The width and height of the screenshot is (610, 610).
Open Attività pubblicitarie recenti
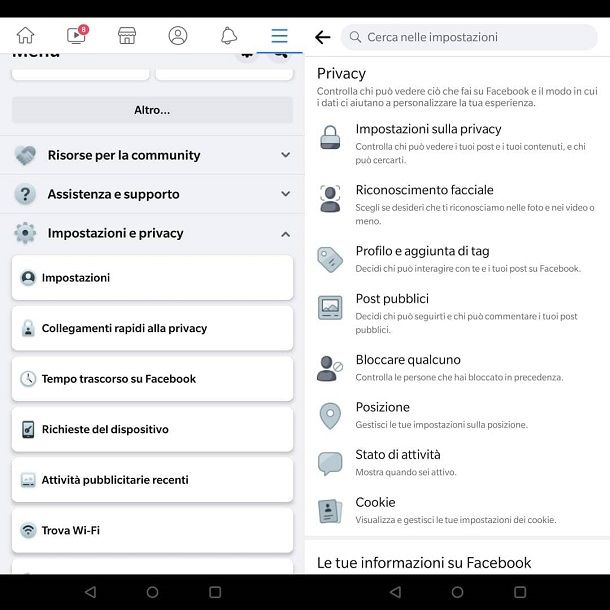tap(152, 480)
